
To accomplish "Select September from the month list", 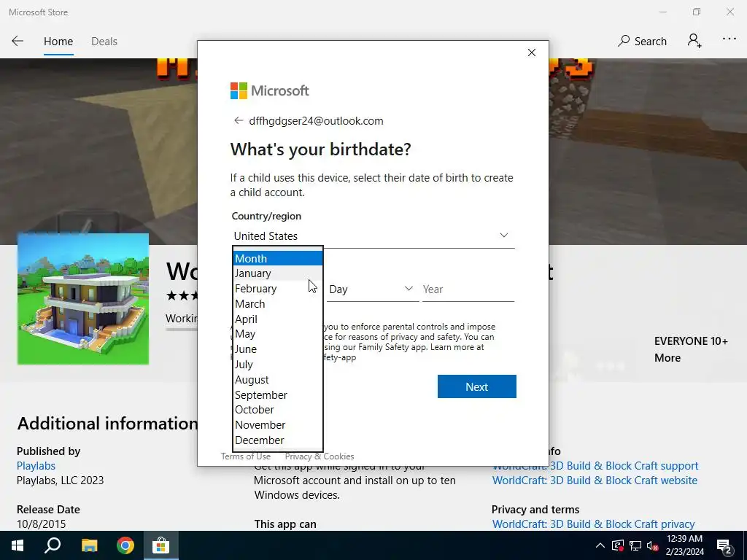I will pos(278,394).
